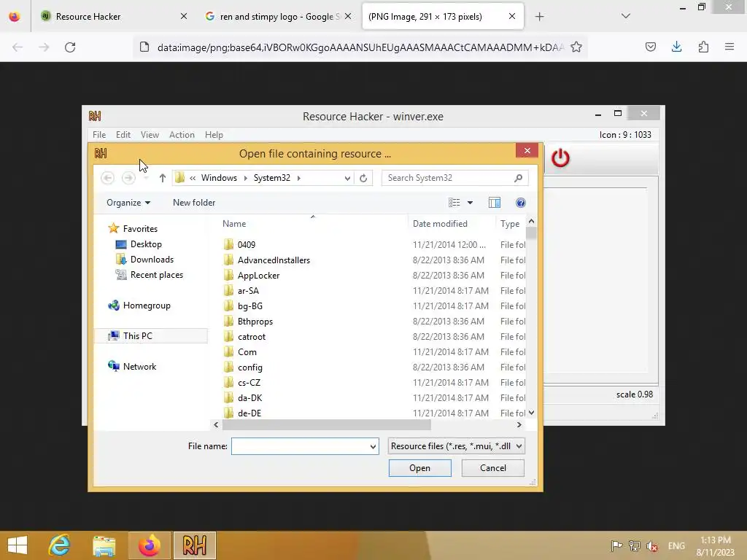
Task: Switch to ren and stimpy logo tab
Action: [x=278, y=17]
